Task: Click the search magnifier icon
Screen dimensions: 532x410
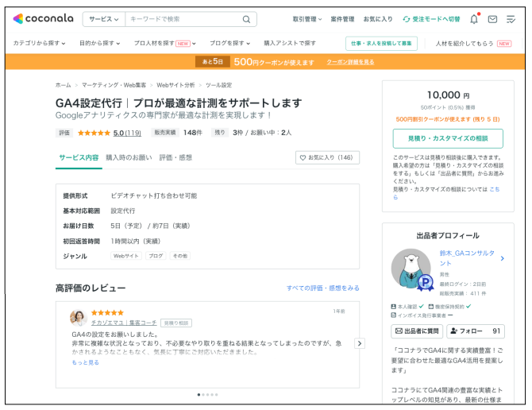Action: pyautogui.click(x=246, y=19)
